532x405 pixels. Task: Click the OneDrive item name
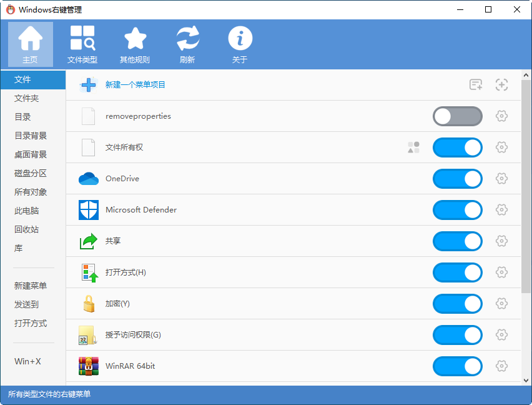(x=122, y=179)
